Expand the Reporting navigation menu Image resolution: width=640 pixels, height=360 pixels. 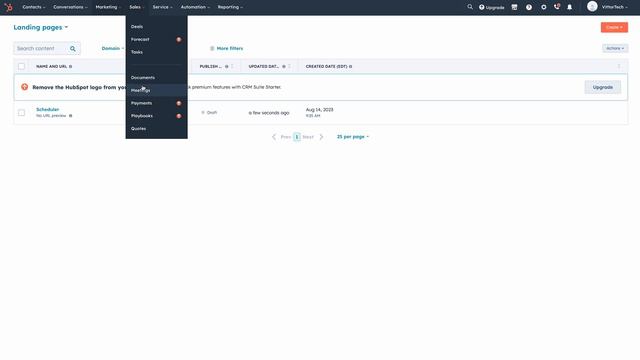coord(230,7)
